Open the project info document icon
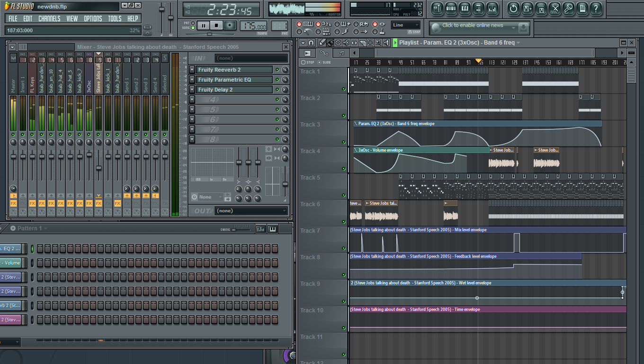 582,8
